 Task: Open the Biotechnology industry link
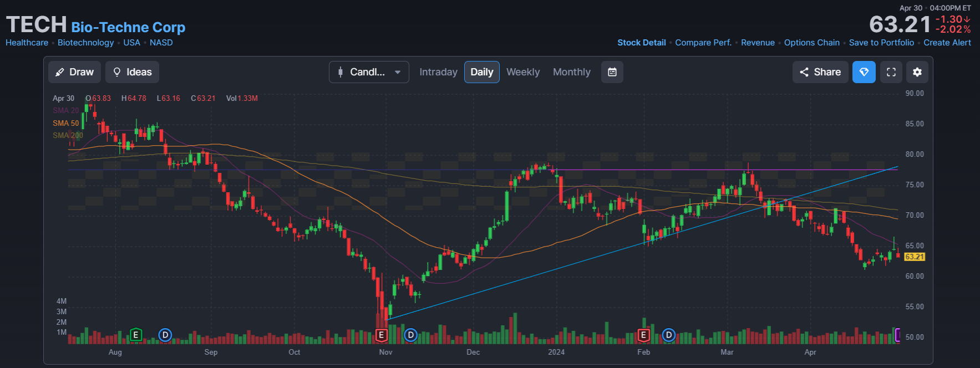tap(85, 43)
